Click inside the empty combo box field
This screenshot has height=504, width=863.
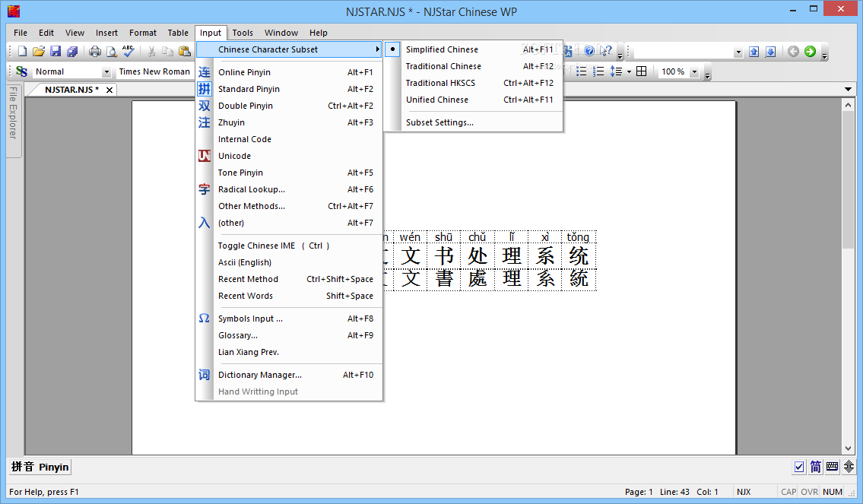(684, 52)
